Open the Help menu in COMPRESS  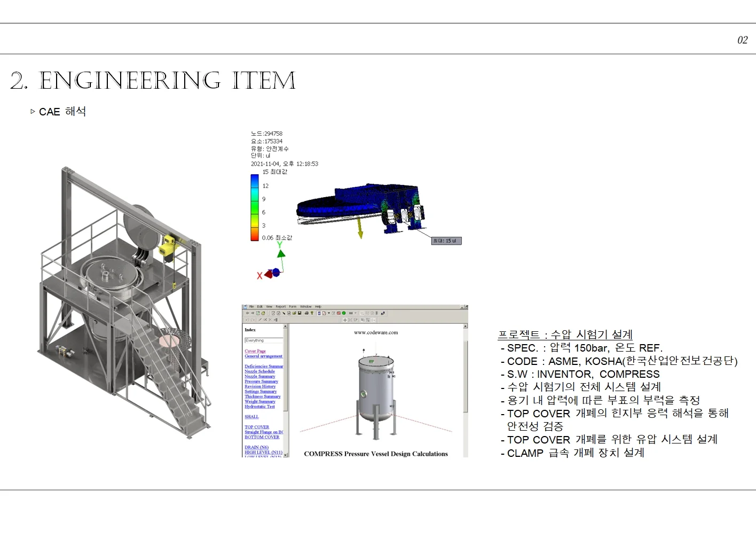pos(318,307)
